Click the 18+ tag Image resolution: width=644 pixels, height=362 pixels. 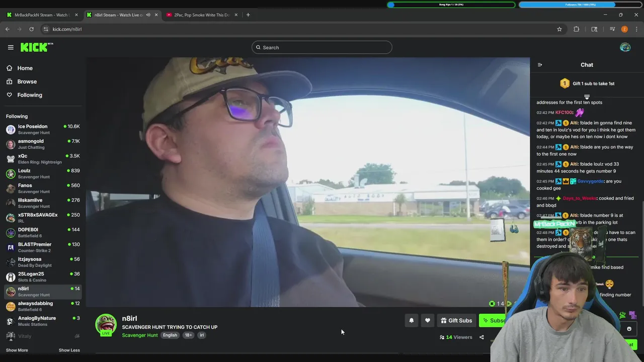point(188,335)
